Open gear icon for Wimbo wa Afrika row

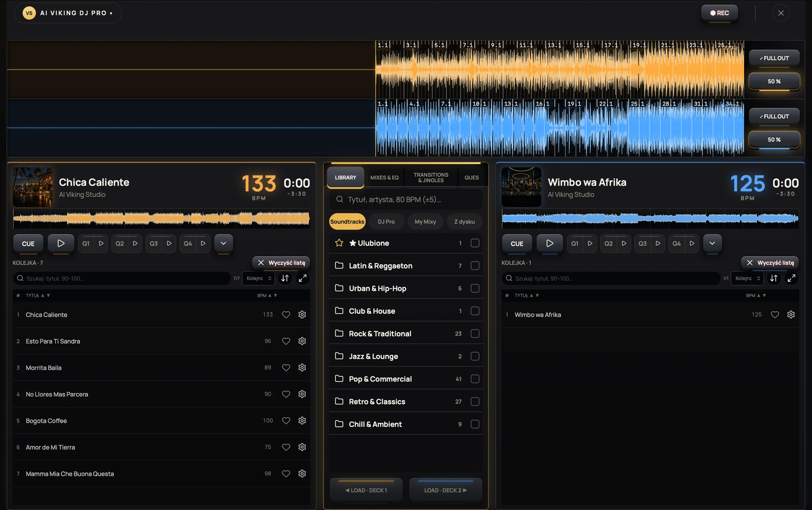tap(791, 315)
